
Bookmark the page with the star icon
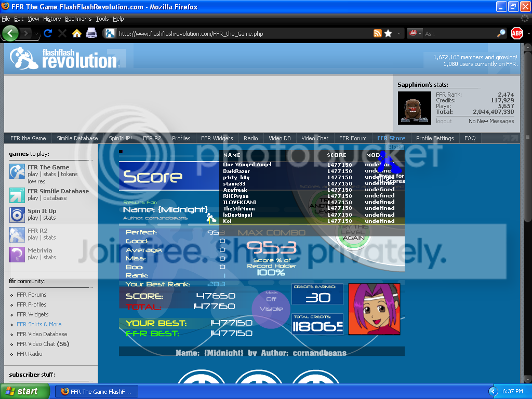(x=388, y=33)
